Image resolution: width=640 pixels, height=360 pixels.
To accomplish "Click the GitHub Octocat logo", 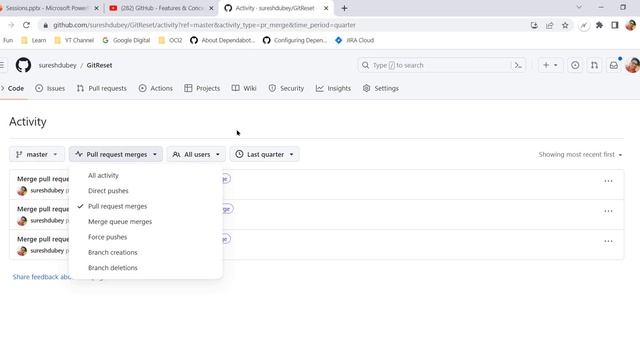I will [x=23, y=65].
